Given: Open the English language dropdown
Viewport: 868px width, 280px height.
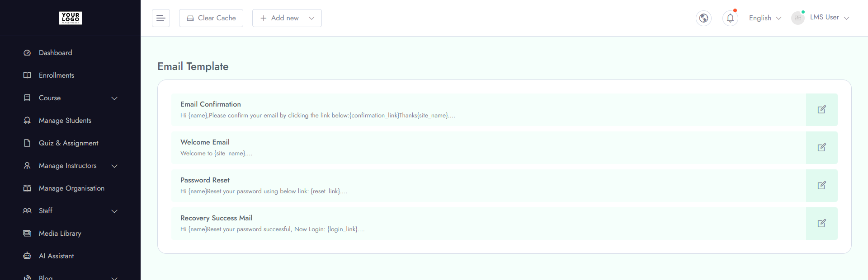Looking at the screenshot, I should [765, 18].
